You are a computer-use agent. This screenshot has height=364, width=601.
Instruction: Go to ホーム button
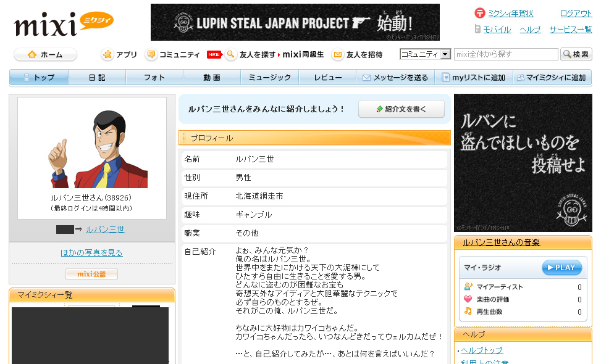coord(46,55)
